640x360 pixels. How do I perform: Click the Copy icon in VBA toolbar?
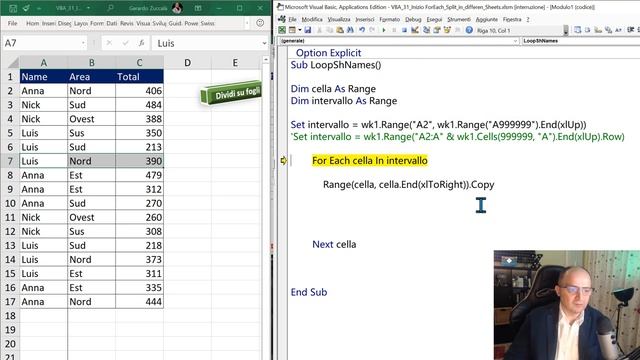click(x=329, y=30)
